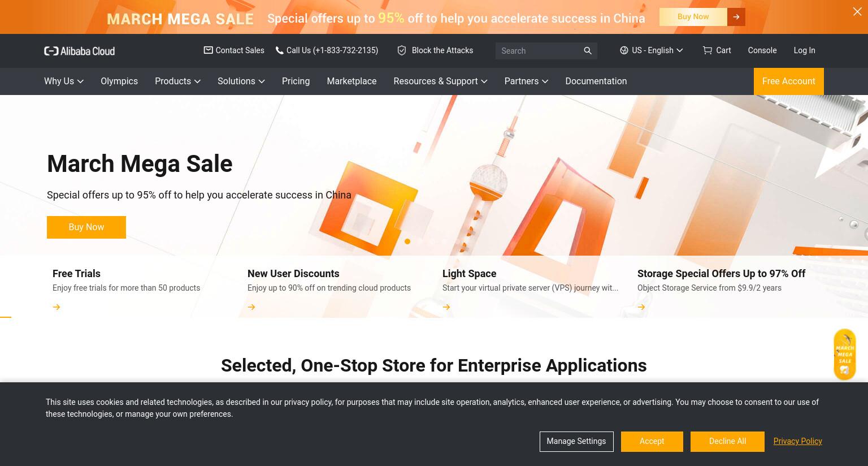Click the Log In link
Viewport: 868px width, 466px height.
pyautogui.click(x=804, y=50)
